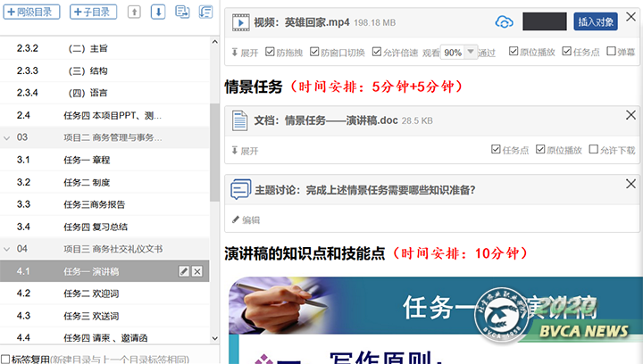Delete row 4.1 using its X icon

[x=197, y=271]
